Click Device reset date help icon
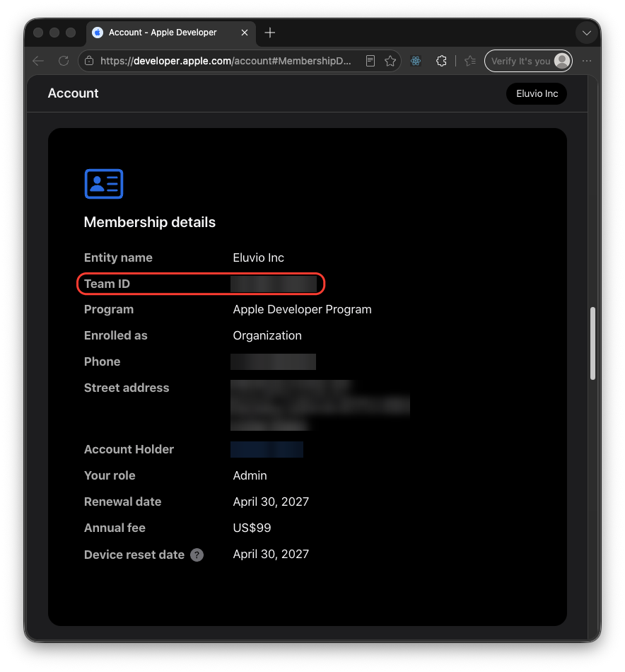 tap(197, 555)
